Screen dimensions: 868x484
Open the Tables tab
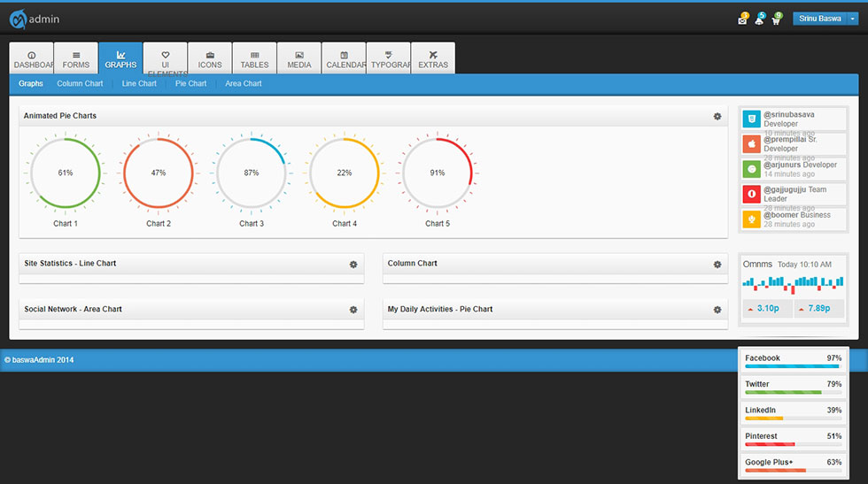255,58
